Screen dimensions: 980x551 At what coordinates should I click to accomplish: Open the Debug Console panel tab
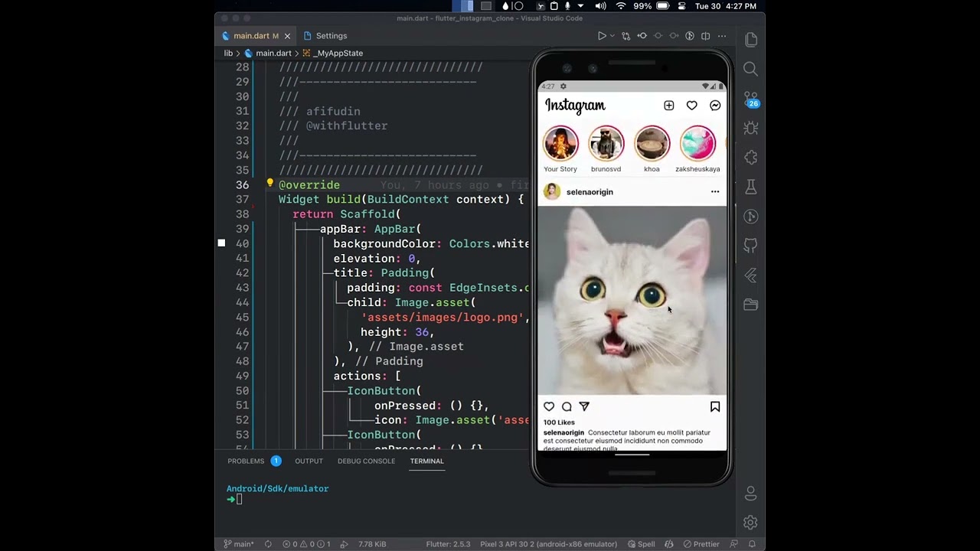366,461
